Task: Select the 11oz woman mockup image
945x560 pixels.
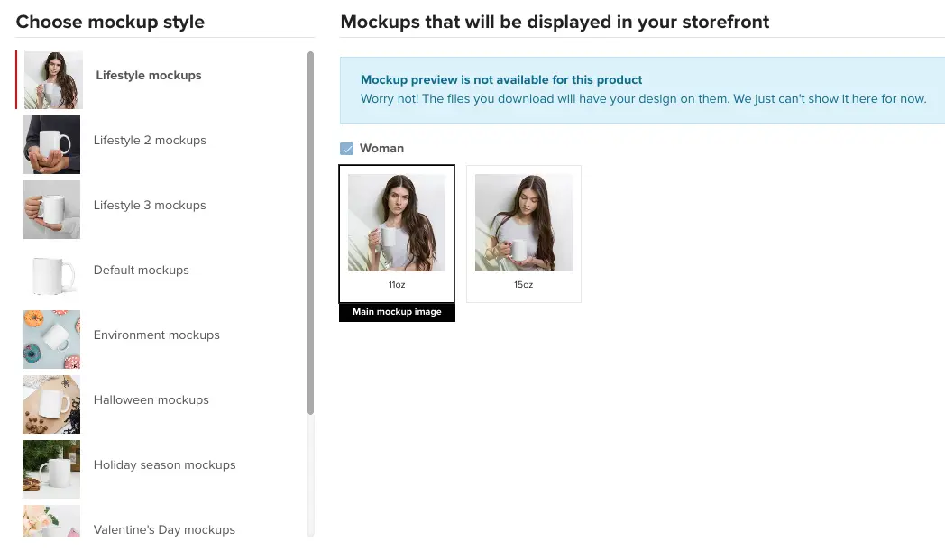Action: click(397, 223)
